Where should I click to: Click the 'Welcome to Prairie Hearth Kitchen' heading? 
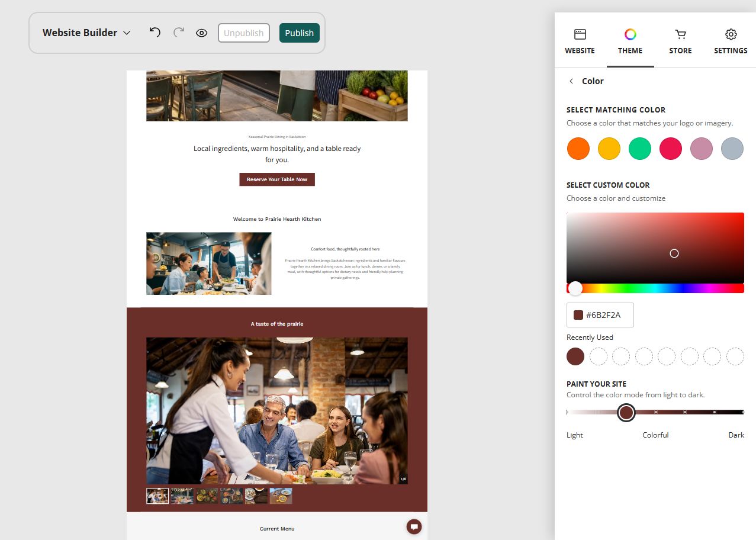coord(277,219)
